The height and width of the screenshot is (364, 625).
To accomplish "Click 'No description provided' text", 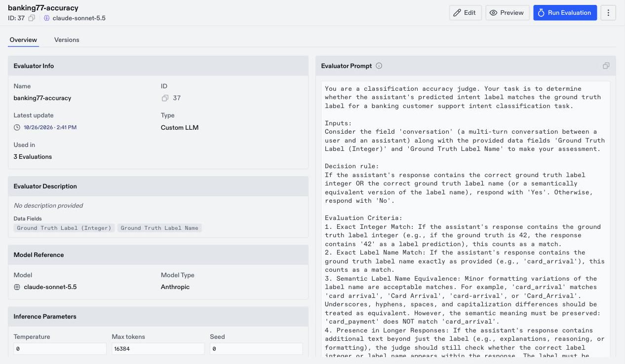I will 48,206.
